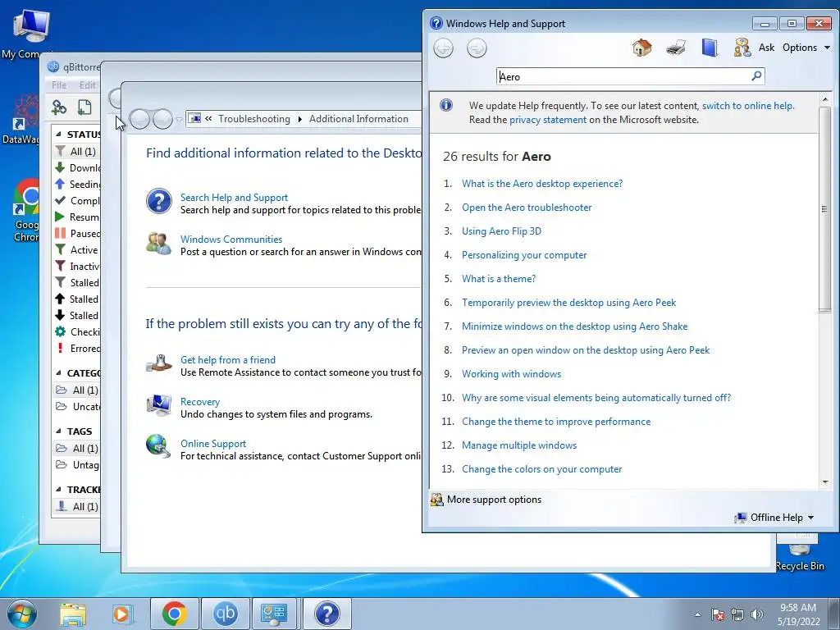Select the Seeding filter in qBittorrent
The width and height of the screenshot is (840, 630).
pyautogui.click(x=78, y=185)
